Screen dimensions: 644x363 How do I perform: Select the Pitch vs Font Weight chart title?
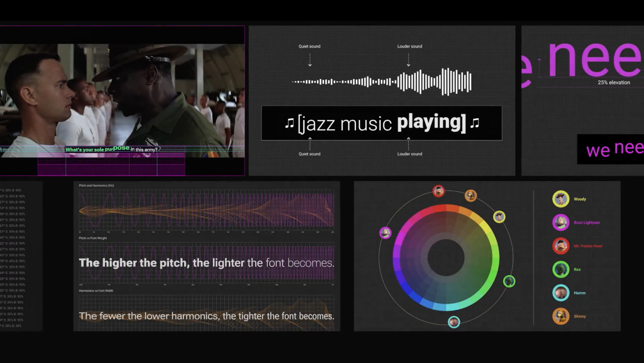click(x=93, y=238)
